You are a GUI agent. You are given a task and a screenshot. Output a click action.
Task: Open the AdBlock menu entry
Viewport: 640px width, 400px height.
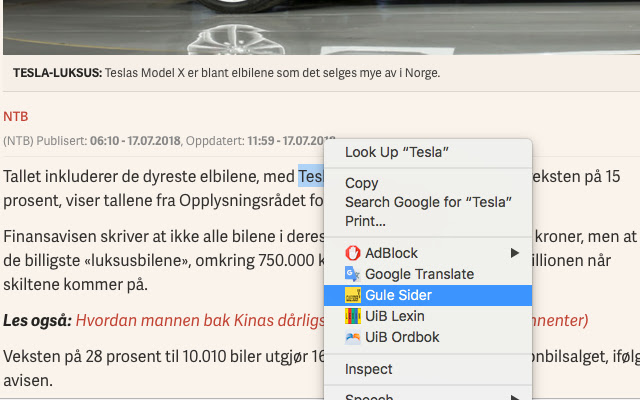tap(428, 253)
